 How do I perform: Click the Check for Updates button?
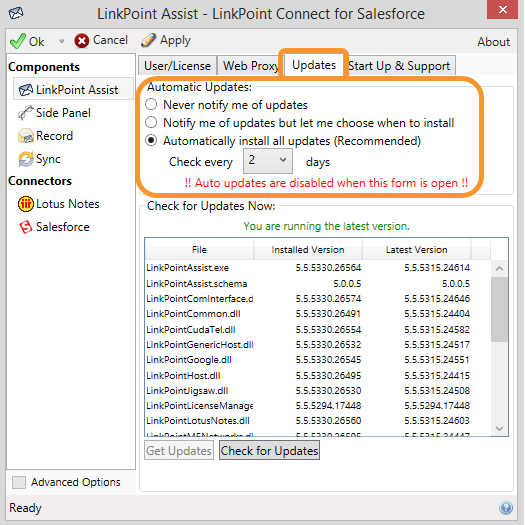coord(269,450)
